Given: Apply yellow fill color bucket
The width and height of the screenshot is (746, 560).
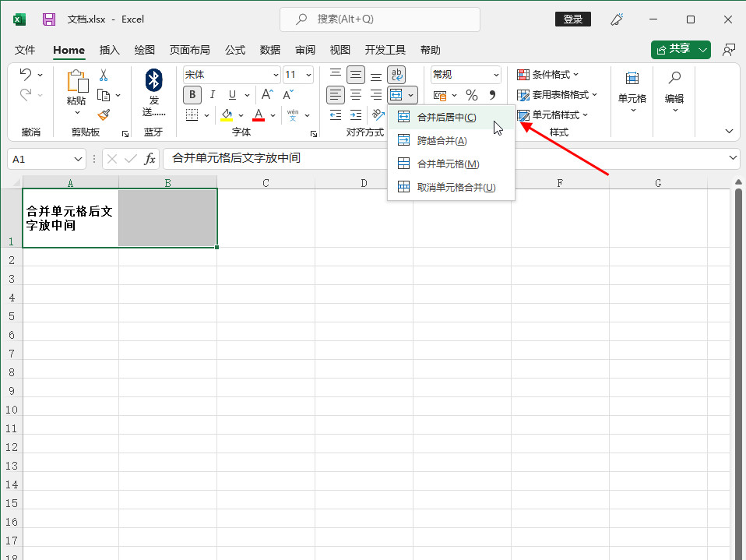Looking at the screenshot, I should point(227,114).
